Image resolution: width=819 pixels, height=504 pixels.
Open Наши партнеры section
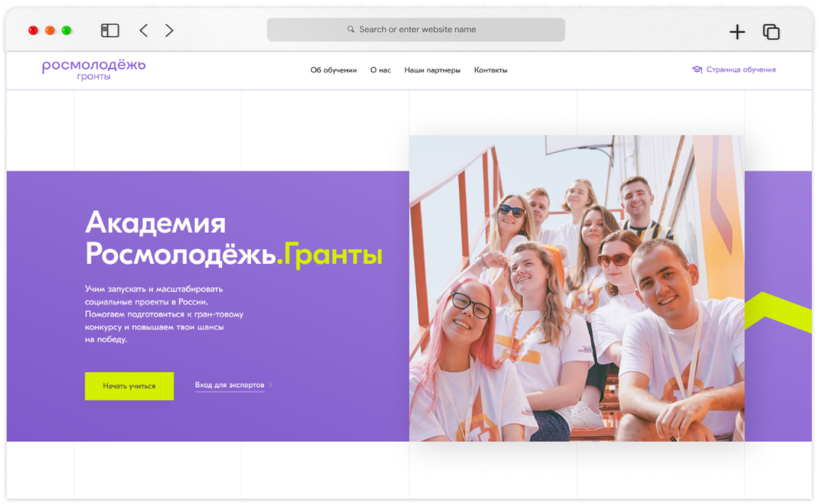point(432,70)
